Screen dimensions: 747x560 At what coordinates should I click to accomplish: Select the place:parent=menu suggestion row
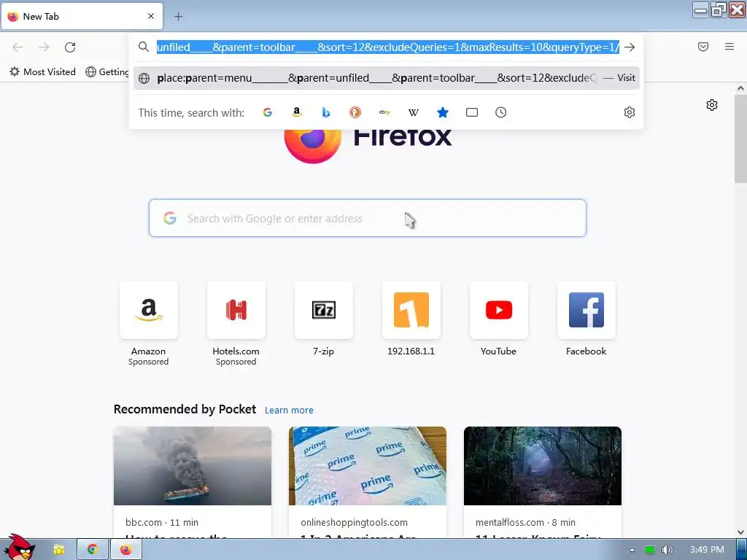point(387,78)
